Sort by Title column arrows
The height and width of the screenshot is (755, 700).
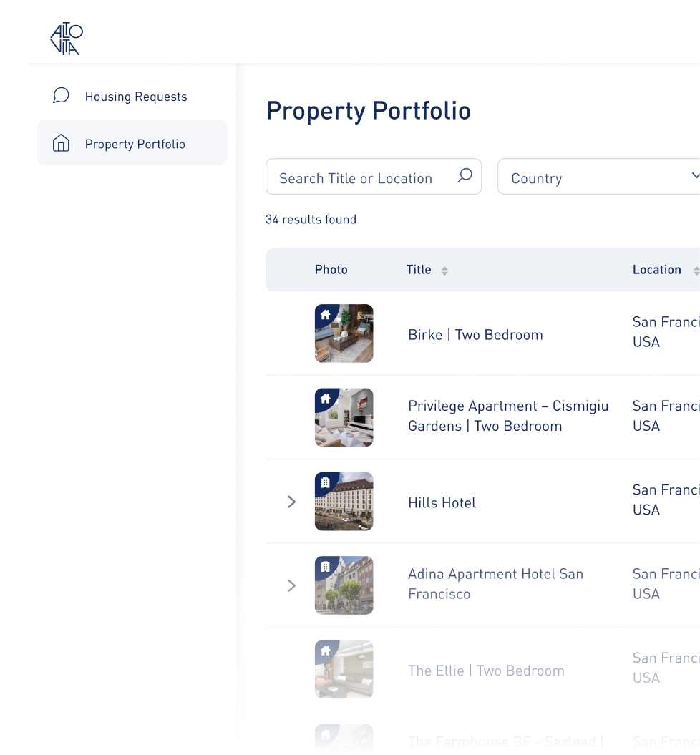pyautogui.click(x=444, y=271)
